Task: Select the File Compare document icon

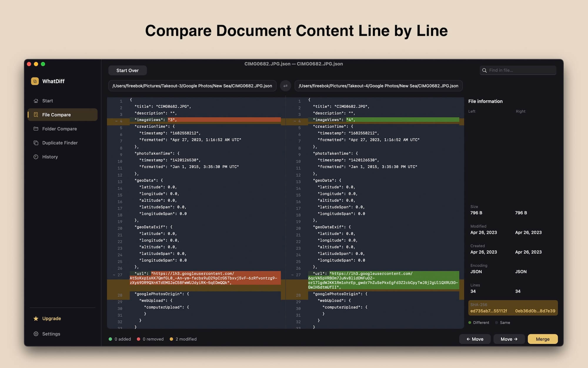Action: coord(36,115)
